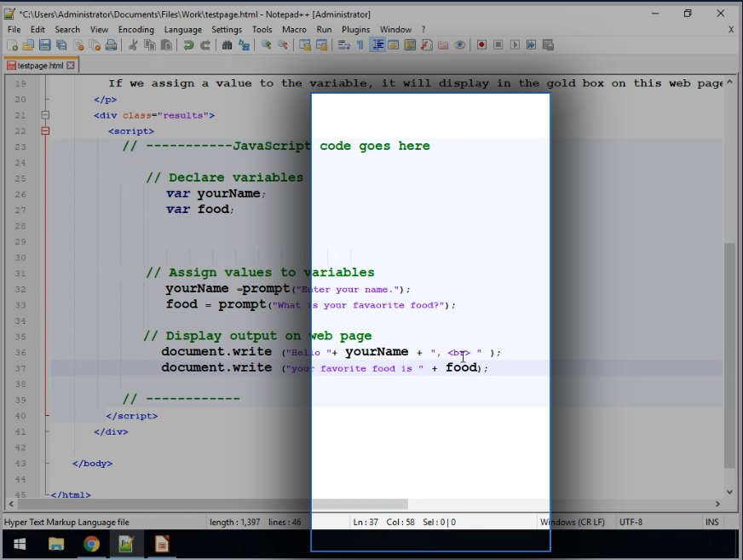Collapse the script block fold marker on line 22
The image size is (743, 560).
pyautogui.click(x=46, y=131)
